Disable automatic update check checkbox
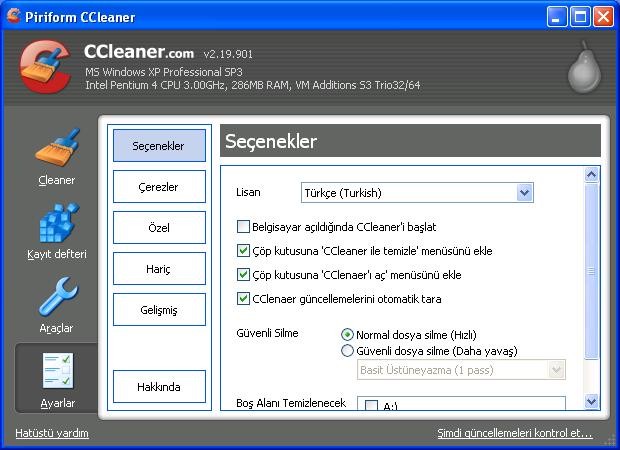This screenshot has height=450, width=620. click(x=243, y=298)
